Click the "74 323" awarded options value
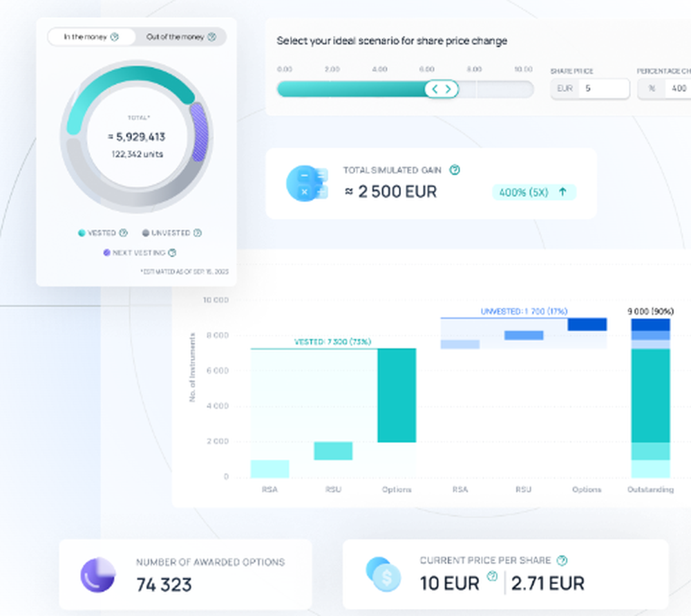Image resolution: width=691 pixels, height=616 pixels. coord(164,585)
